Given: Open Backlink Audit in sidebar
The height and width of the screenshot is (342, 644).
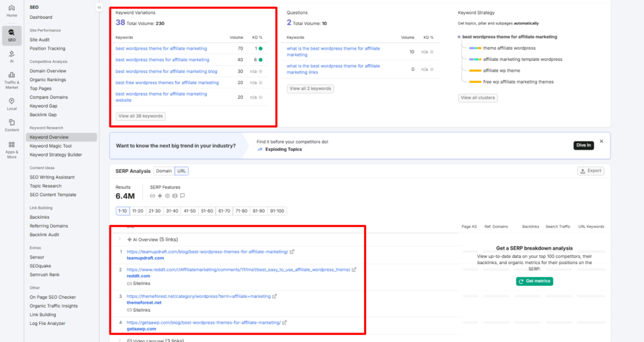Looking at the screenshot, I should coord(45,235).
